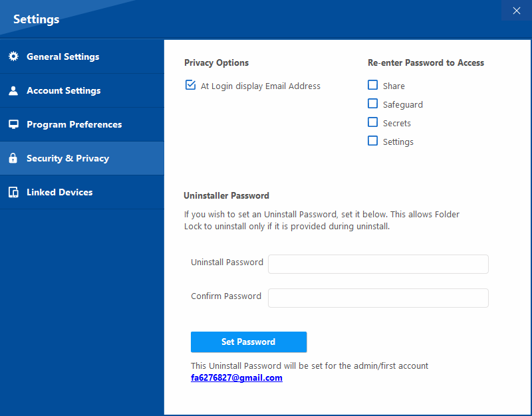This screenshot has width=532, height=416.
Task: Close the Settings window with X
Action: tap(517, 11)
